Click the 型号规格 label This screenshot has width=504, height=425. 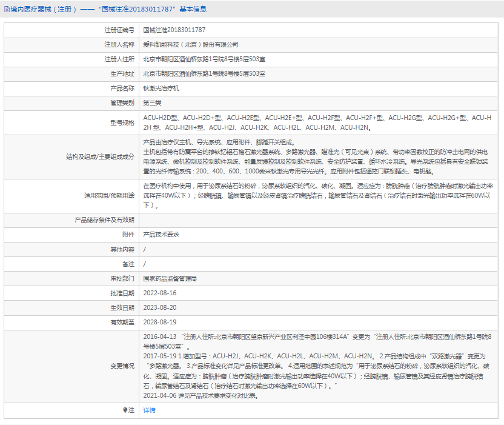pos(122,122)
